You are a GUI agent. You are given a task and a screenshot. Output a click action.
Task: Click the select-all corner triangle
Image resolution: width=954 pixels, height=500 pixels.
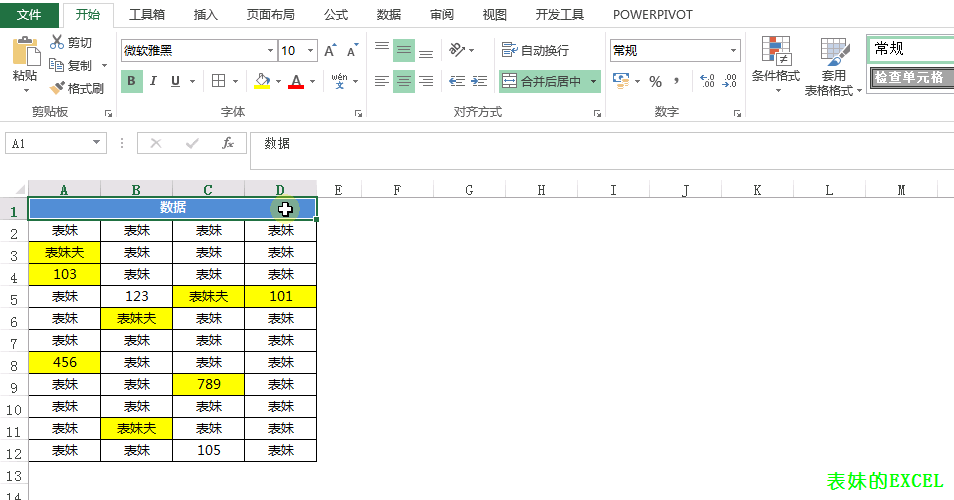19,189
